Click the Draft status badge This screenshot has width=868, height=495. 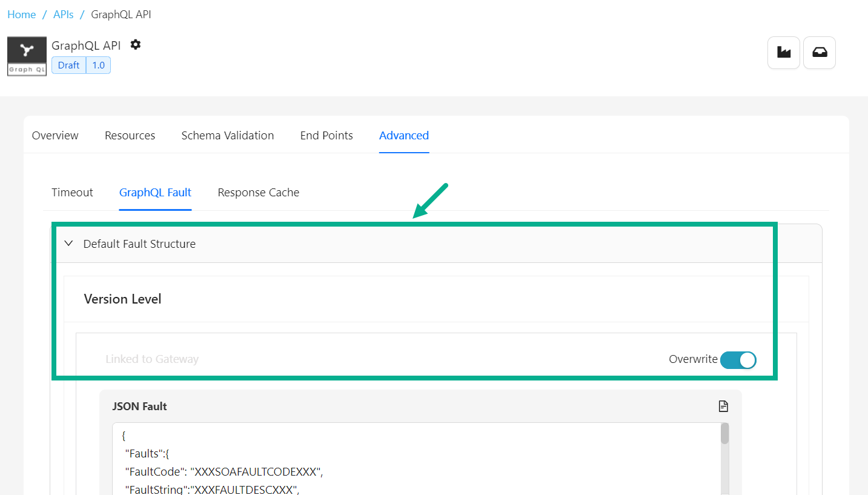click(69, 65)
